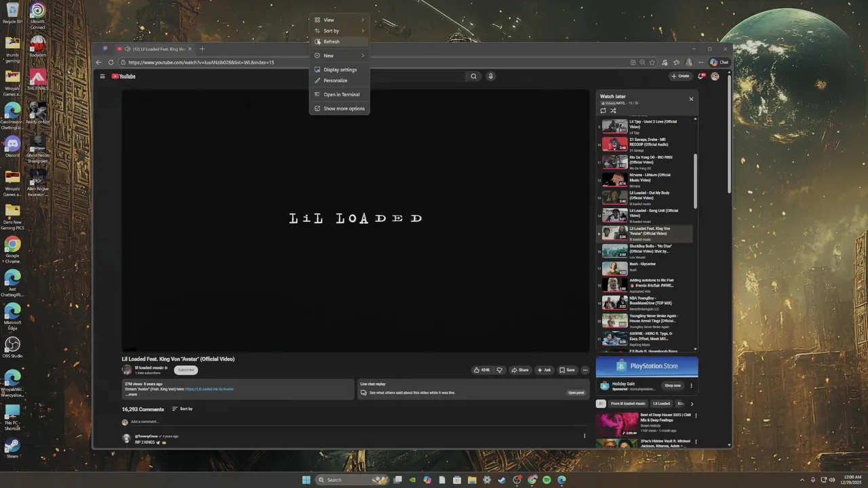Screen dimensions: 868x488
Task: Go to YouTube home via the logo
Action: (124, 76)
